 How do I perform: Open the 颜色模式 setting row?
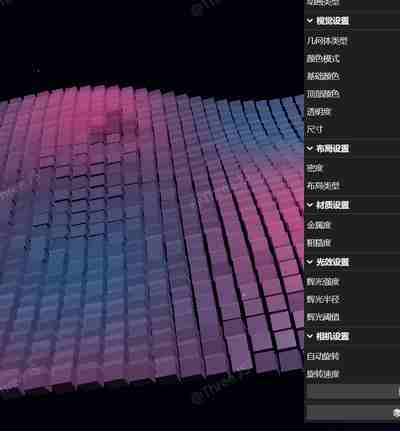point(352,59)
